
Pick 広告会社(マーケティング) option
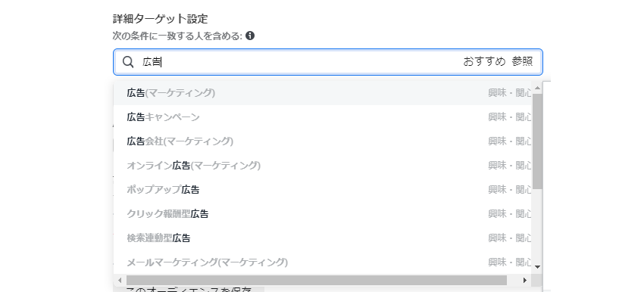323,141
